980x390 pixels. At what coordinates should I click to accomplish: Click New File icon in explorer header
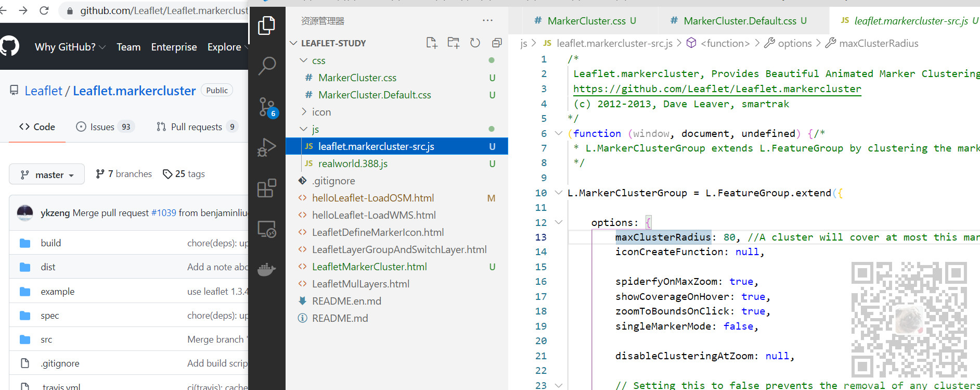coord(432,43)
